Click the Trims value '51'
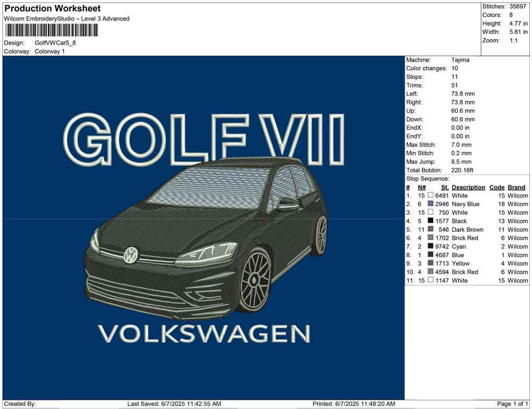This screenshot has width=532, height=409. coord(455,85)
